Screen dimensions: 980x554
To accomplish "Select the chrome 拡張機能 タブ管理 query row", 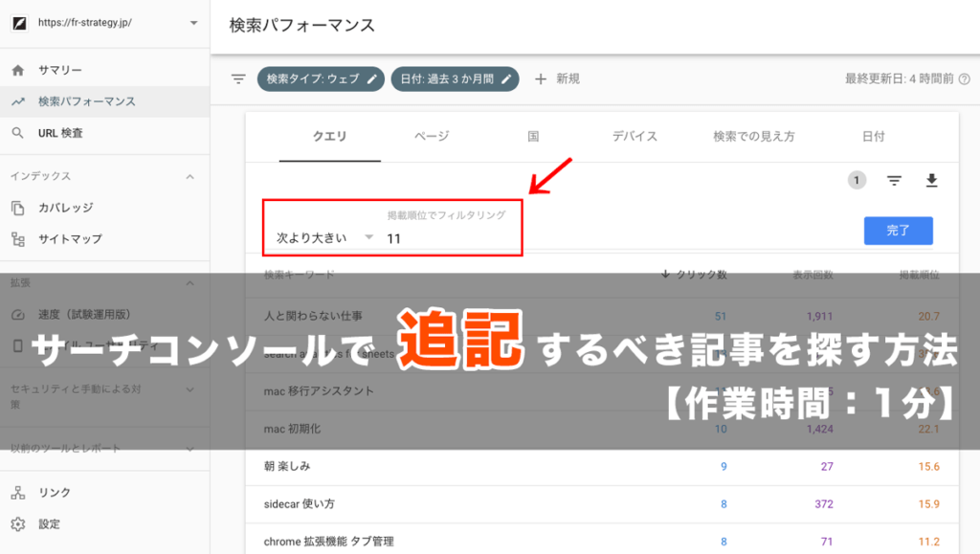I will [602, 541].
